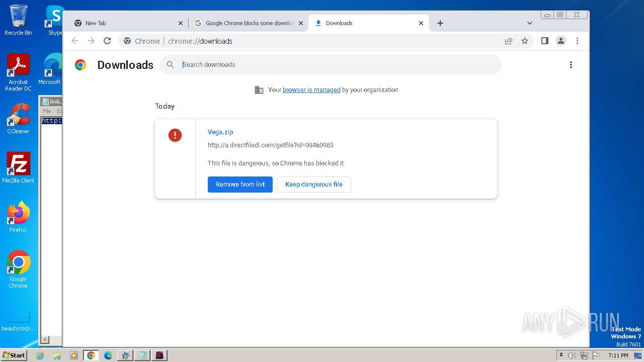Select the FileZilla Client desktop shortcut
644x362 pixels.
(18, 167)
